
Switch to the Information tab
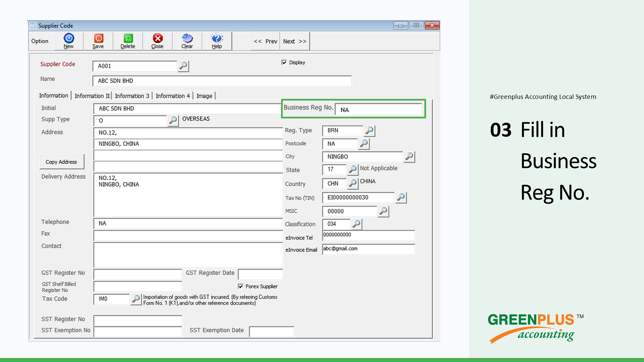(53, 96)
